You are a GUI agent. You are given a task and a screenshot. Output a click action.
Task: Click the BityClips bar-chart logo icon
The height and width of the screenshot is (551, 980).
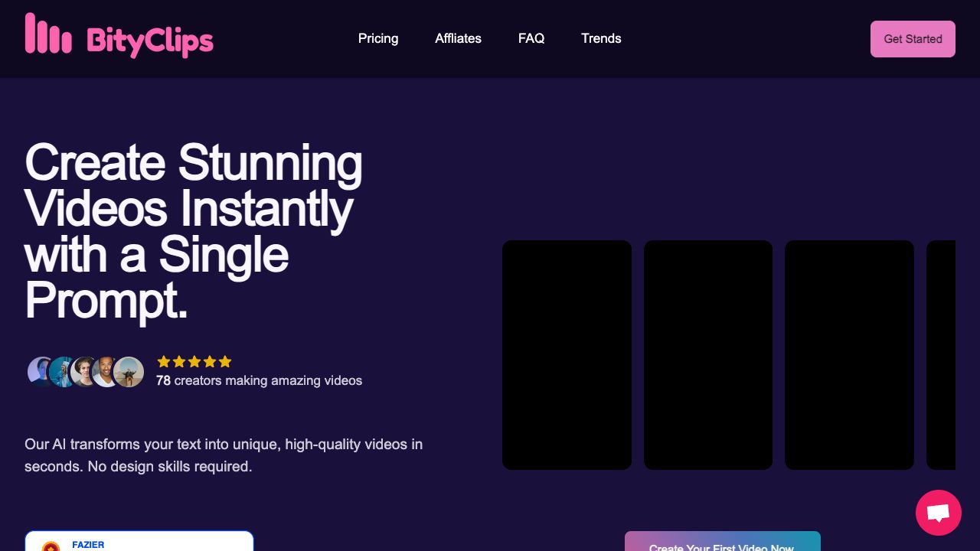pos(48,34)
